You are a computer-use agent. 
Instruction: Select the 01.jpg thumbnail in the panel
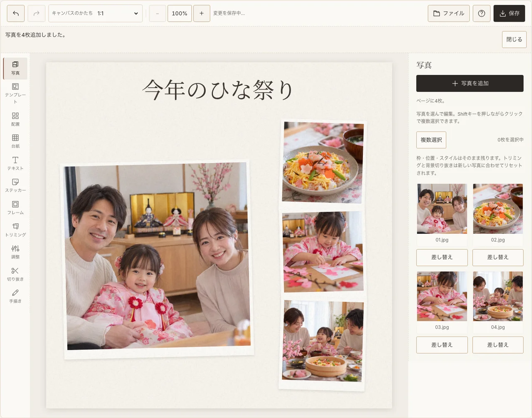point(442,209)
